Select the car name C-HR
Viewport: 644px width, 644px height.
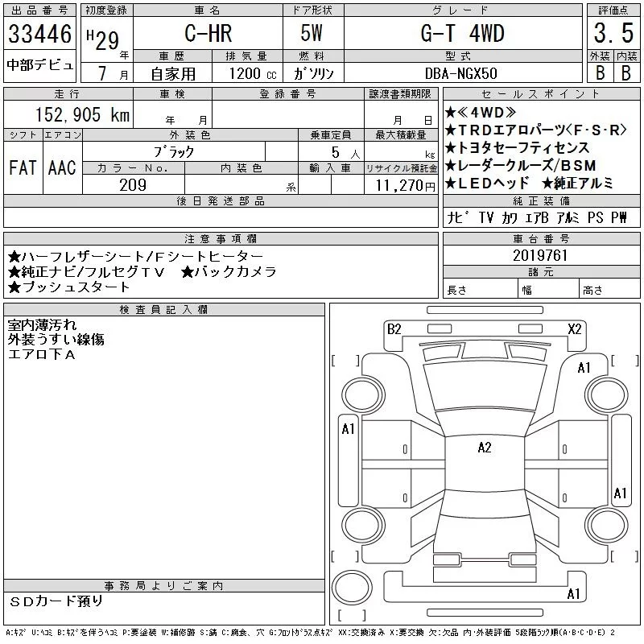pos(208,33)
